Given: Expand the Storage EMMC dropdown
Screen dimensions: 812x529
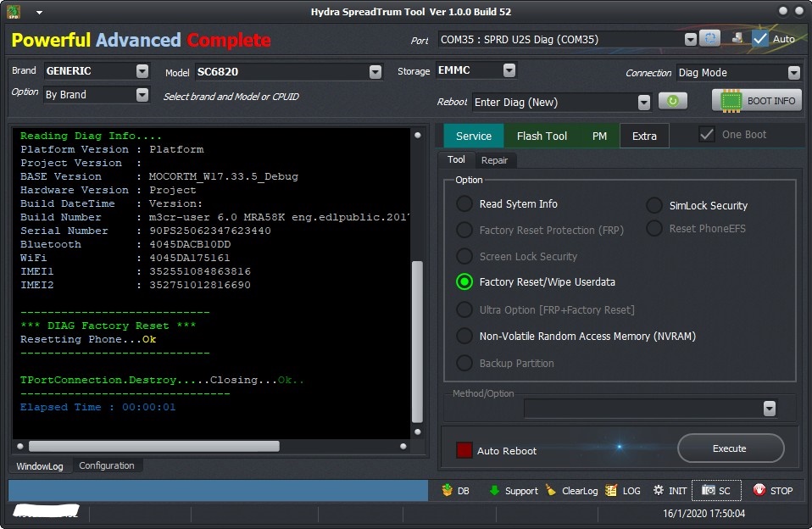Looking at the screenshot, I should click(x=509, y=70).
